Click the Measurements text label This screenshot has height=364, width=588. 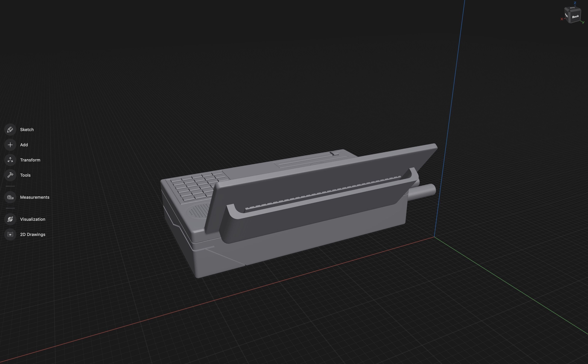pyautogui.click(x=34, y=197)
